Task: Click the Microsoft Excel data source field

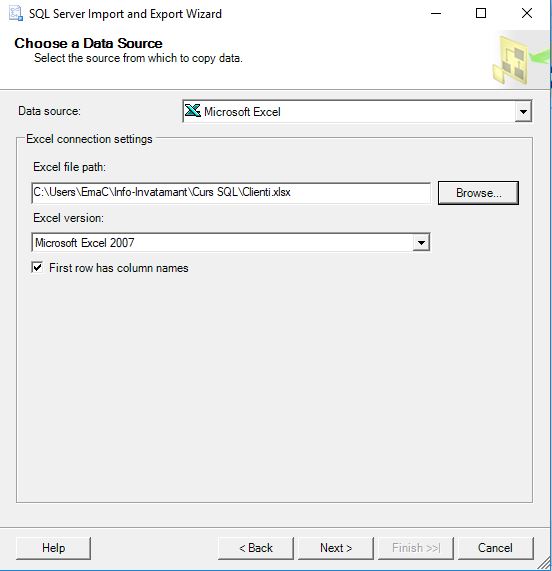Action: click(357, 111)
